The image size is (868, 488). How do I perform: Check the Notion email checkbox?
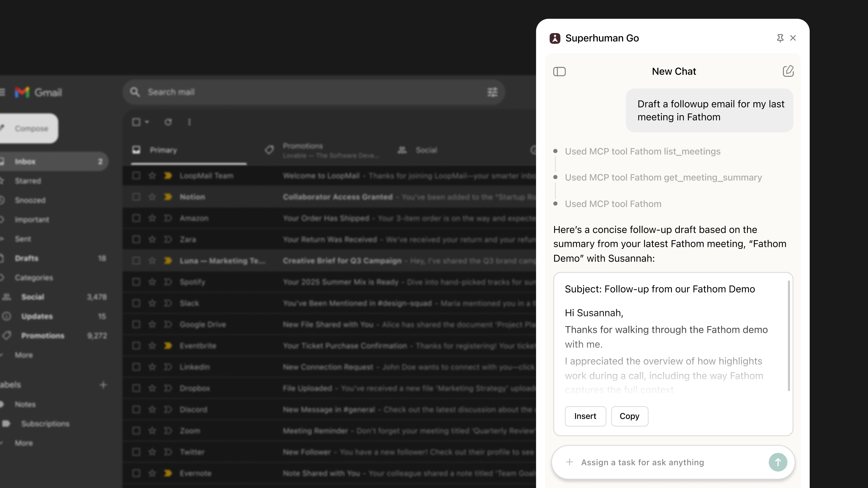(136, 197)
